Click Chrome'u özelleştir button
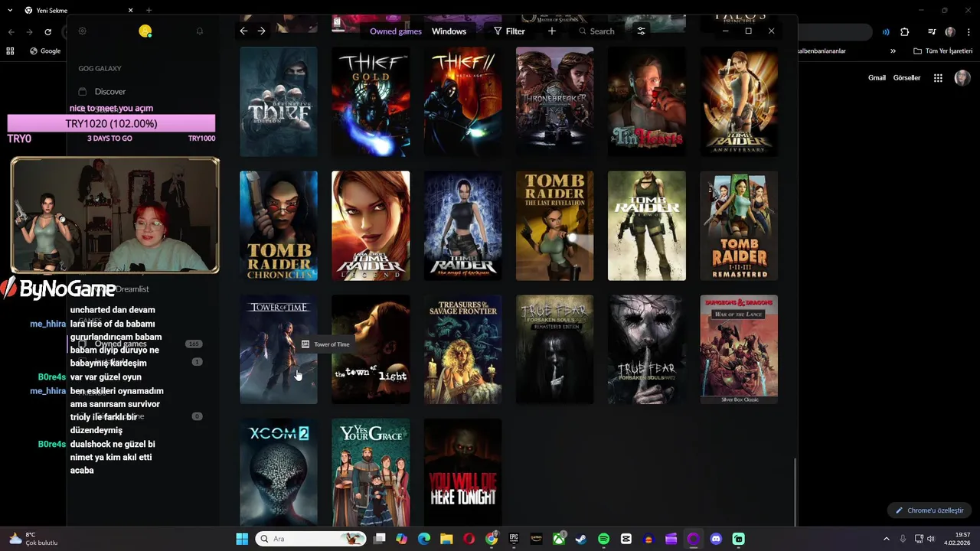This screenshot has width=980, height=551. click(929, 510)
